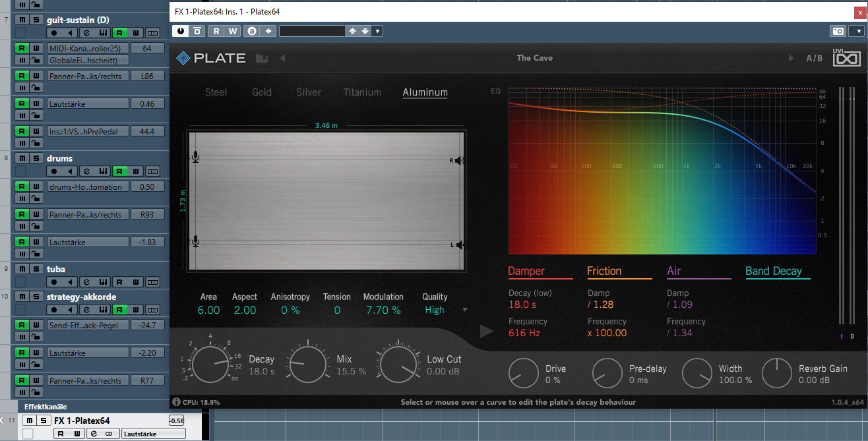868x441 pixels.
Task: Click the Reverb Gain knob
Action: [x=777, y=373]
